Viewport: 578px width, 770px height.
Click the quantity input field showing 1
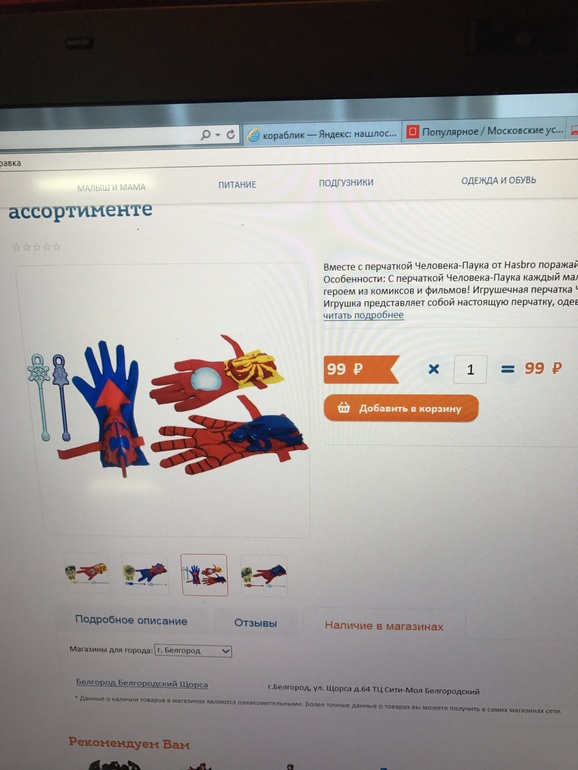click(470, 369)
